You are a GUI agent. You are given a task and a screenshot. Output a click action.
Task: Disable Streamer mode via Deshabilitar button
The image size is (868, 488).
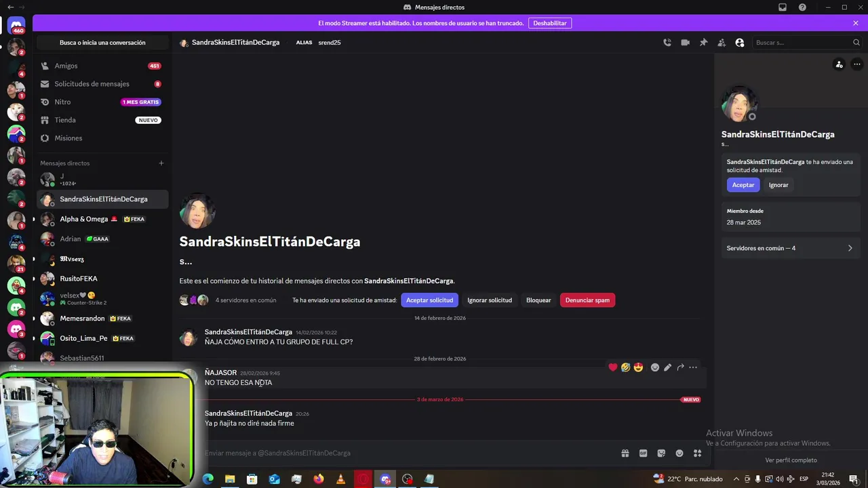(x=550, y=23)
